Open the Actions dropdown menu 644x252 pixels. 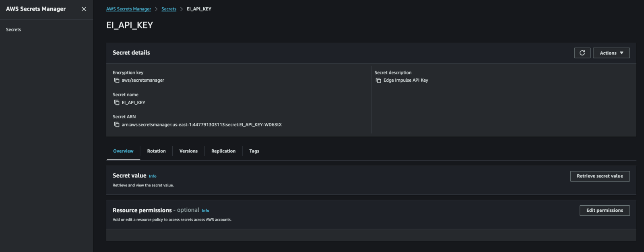[x=611, y=53]
